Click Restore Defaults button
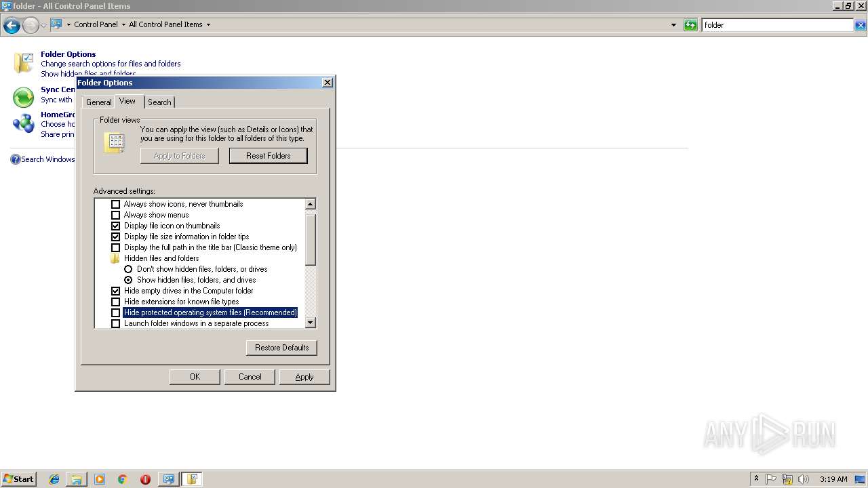Screen dimensions: 868x488 (x=281, y=348)
